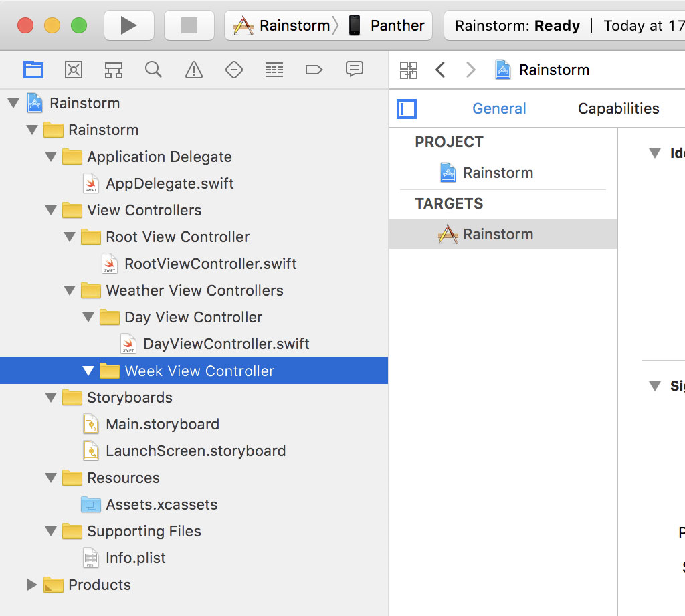Open the Breakpoint navigator

[314, 69]
